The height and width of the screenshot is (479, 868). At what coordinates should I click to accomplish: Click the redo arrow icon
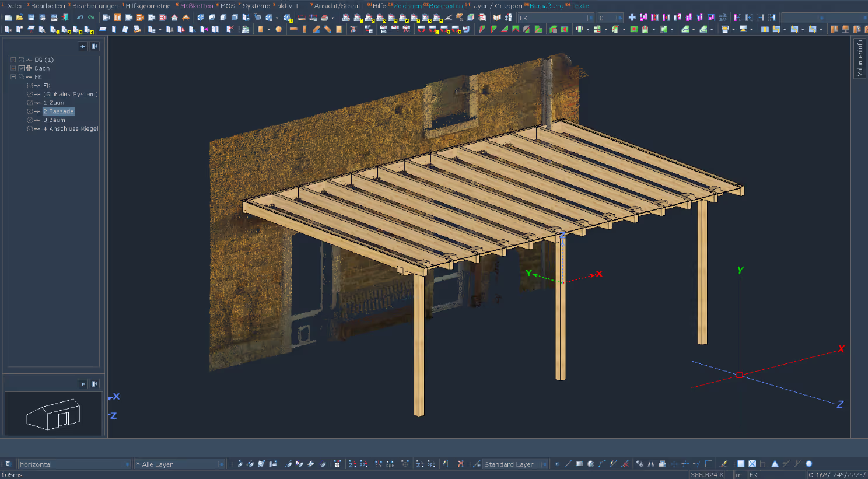click(x=91, y=18)
